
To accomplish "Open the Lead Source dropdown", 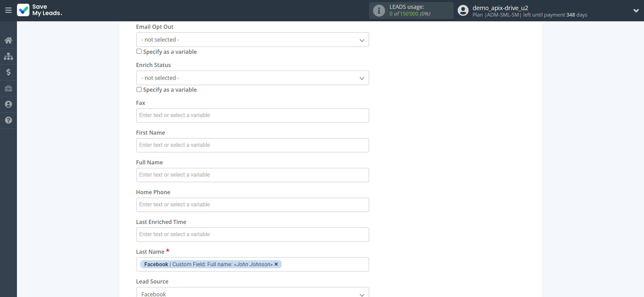I will 252,293.
